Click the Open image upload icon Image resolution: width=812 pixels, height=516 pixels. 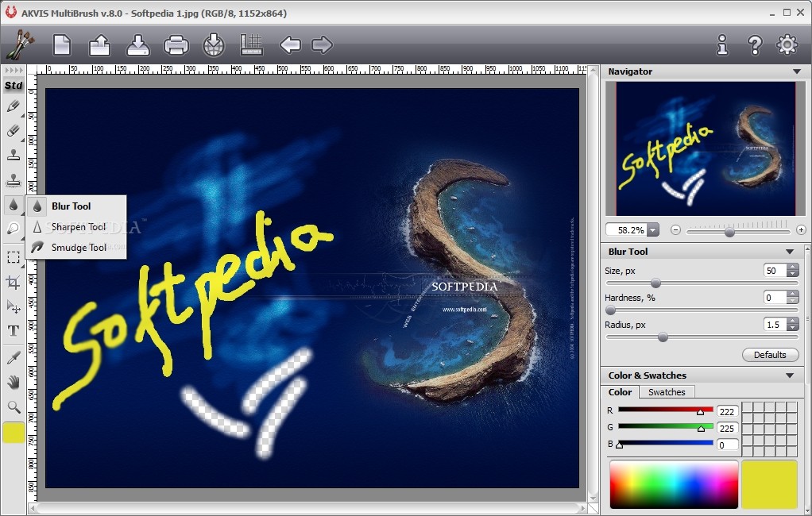pos(99,44)
